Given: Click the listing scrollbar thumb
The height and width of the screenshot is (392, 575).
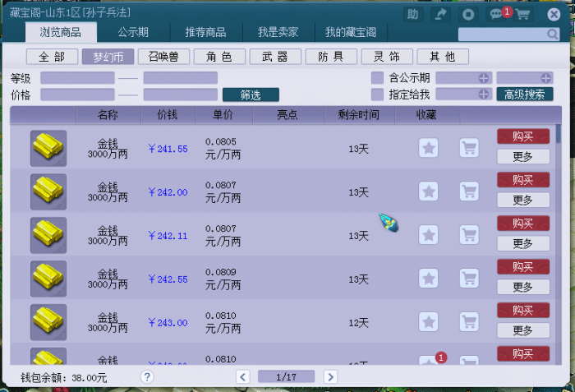Looking at the screenshot, I should click(x=558, y=133).
